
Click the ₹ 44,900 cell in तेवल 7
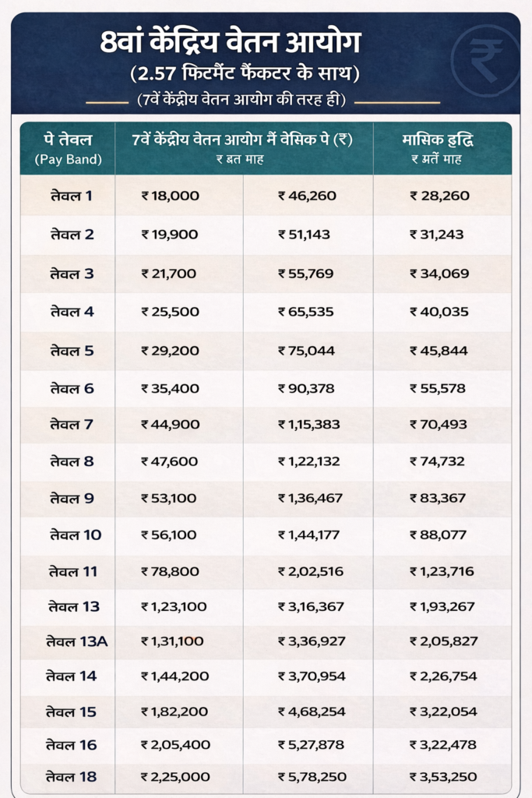coord(171,425)
